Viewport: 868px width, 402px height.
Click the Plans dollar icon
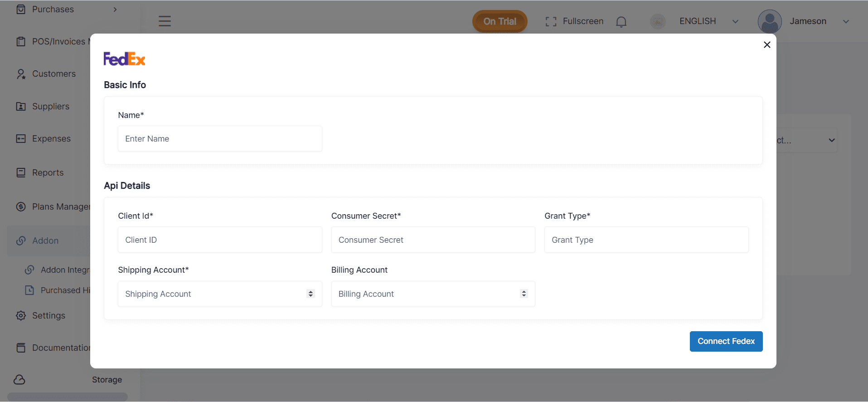tap(21, 207)
